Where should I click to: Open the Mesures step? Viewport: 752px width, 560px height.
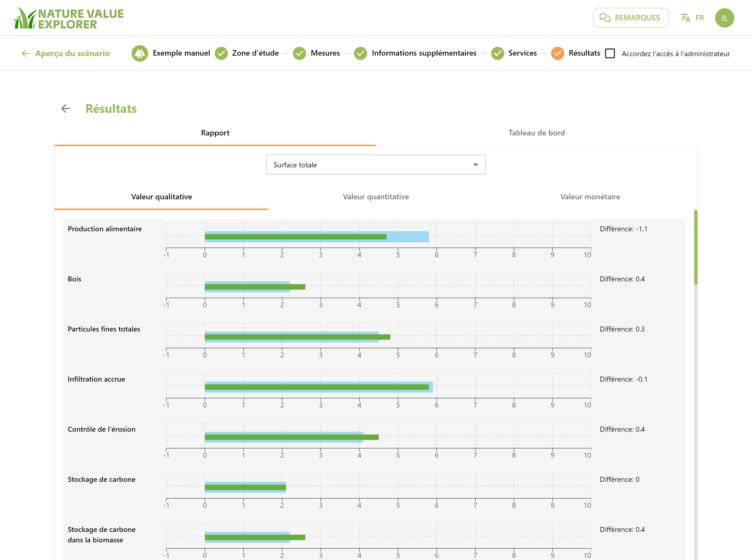(x=325, y=53)
